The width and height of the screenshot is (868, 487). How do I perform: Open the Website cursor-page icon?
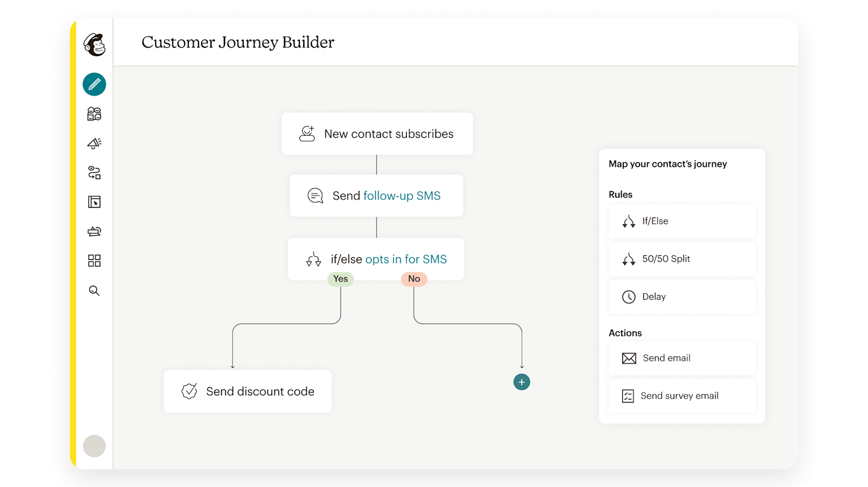[94, 202]
